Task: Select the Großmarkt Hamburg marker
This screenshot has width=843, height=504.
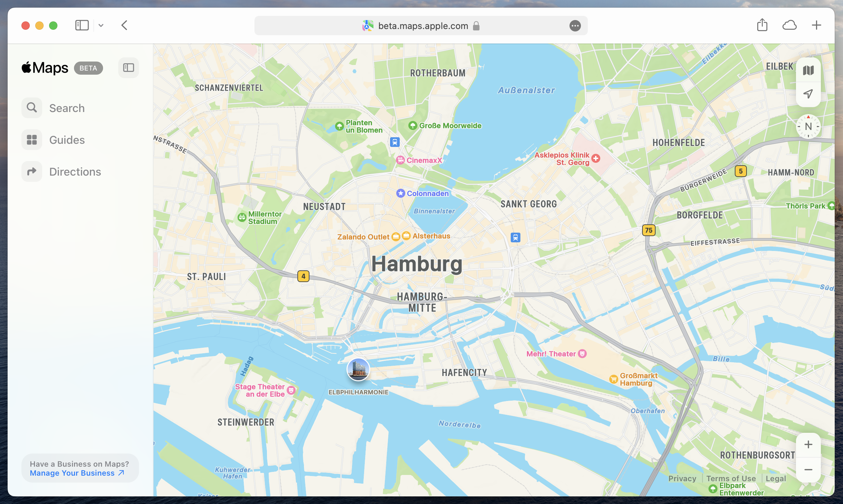Action: 614,379
